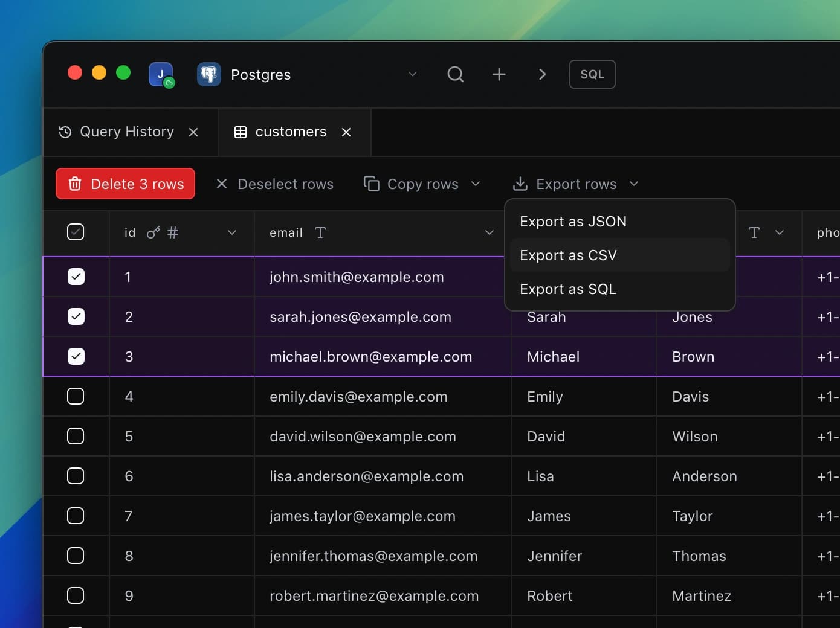
Task: Expand the Postgres connection dropdown
Action: [413, 74]
